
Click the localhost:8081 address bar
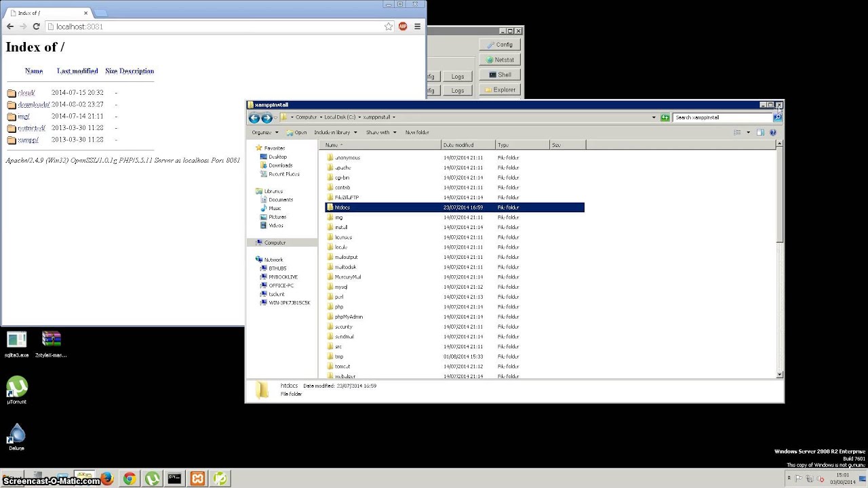215,26
